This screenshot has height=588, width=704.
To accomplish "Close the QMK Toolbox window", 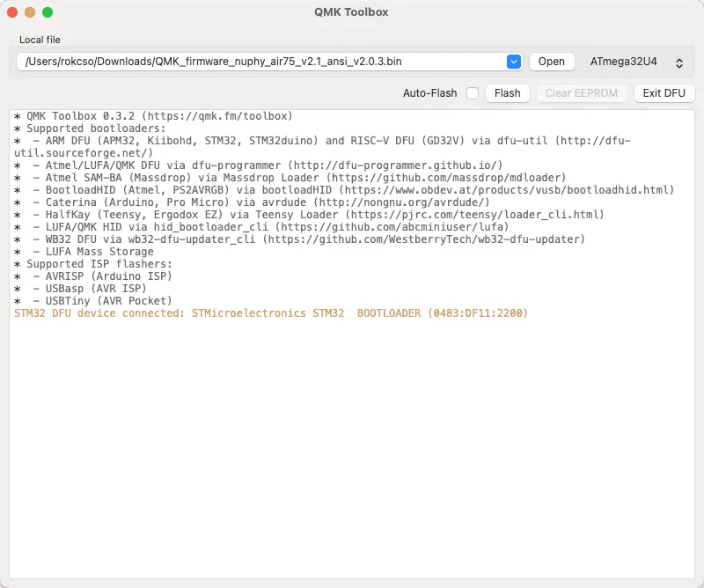I will [12, 12].
